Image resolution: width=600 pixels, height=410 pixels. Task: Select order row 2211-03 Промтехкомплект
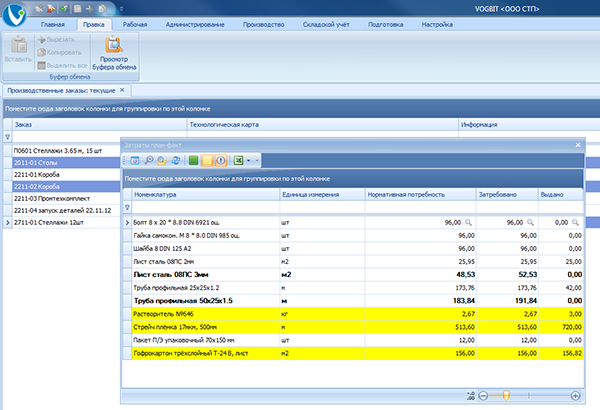(x=50, y=198)
